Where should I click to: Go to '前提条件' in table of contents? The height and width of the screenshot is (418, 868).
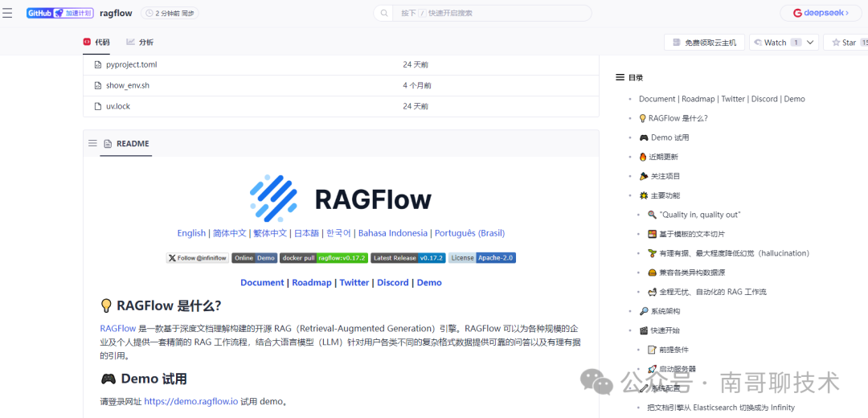(x=668, y=350)
